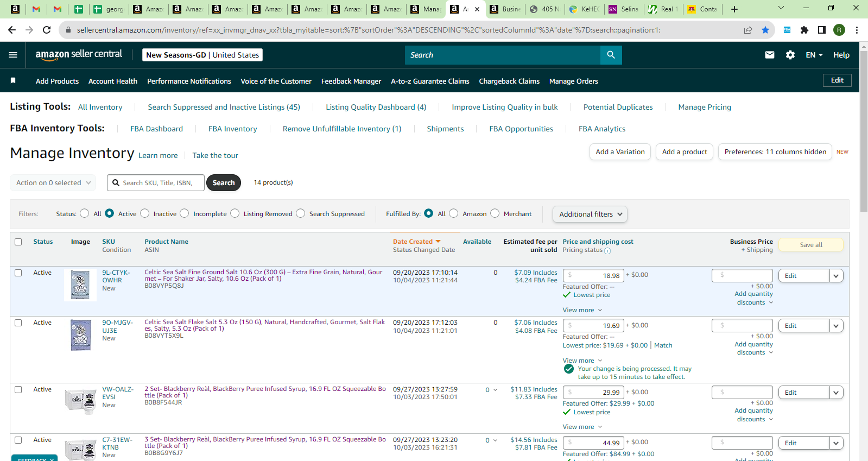Check the box for SKU VW-OALZ-EVSI
The image size is (868, 461).
tap(18, 389)
